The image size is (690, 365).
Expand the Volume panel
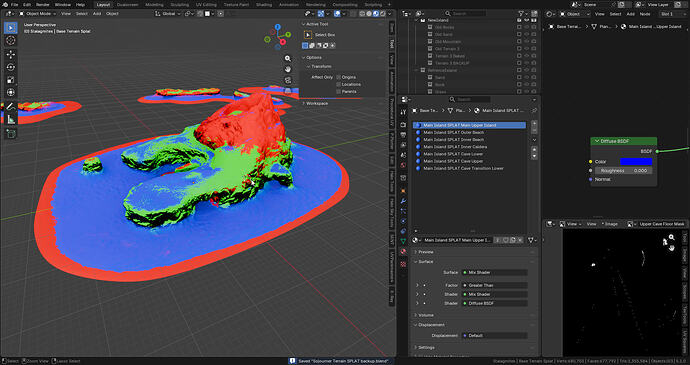point(416,315)
